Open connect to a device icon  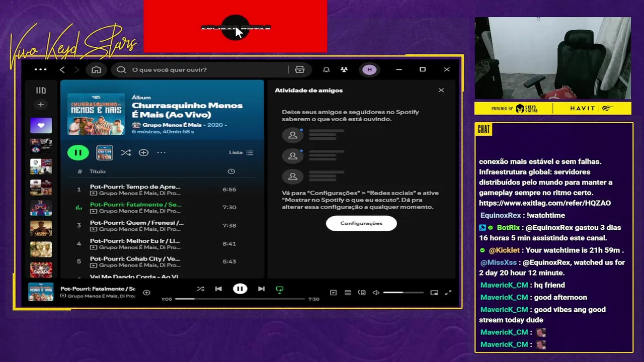click(x=361, y=293)
